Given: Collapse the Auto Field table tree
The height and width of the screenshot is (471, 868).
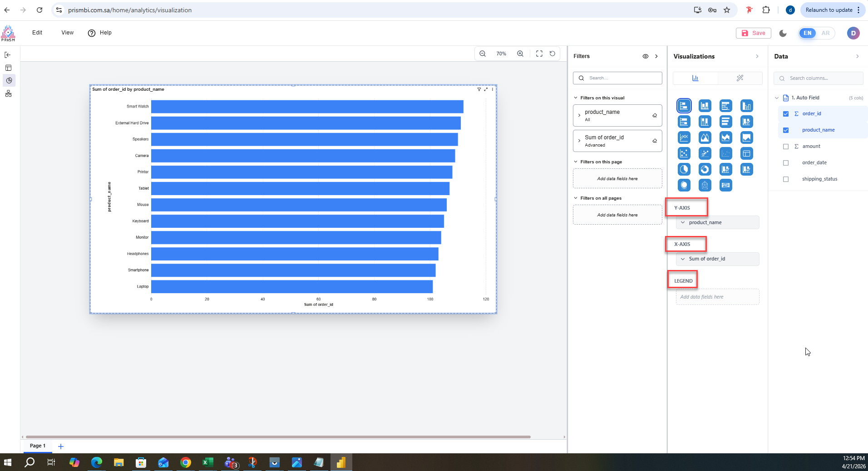Looking at the screenshot, I should pyautogui.click(x=777, y=98).
